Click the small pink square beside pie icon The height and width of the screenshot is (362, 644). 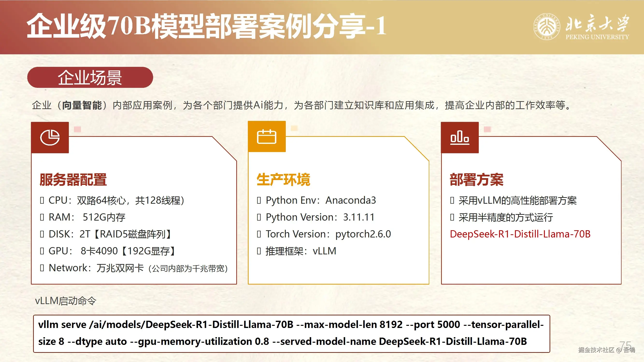78,129
